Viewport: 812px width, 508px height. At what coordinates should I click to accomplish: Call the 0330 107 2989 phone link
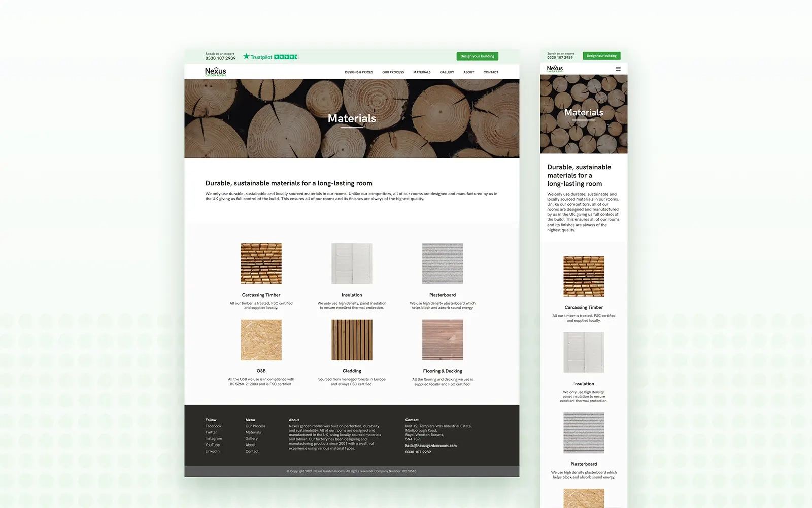220,58
